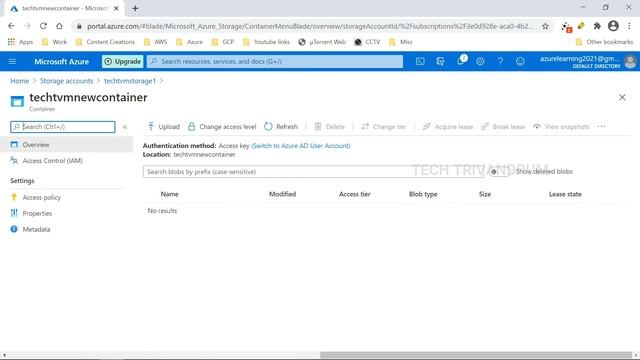Switch to Azure AD User Account

301,146
